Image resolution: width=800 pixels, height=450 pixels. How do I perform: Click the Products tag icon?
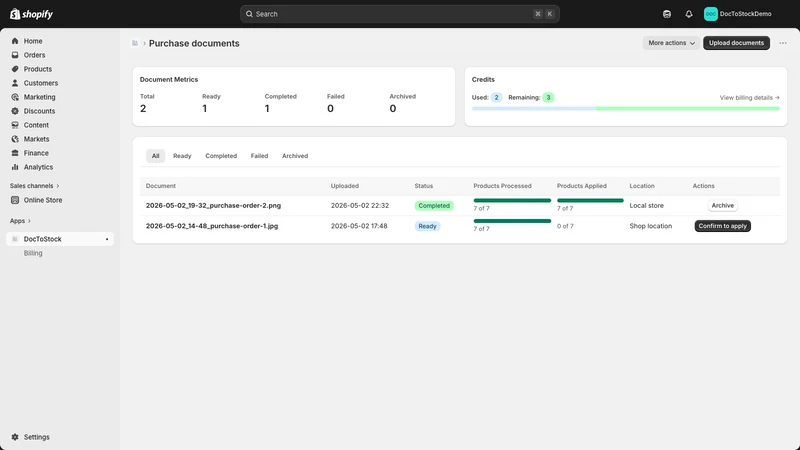tap(15, 69)
